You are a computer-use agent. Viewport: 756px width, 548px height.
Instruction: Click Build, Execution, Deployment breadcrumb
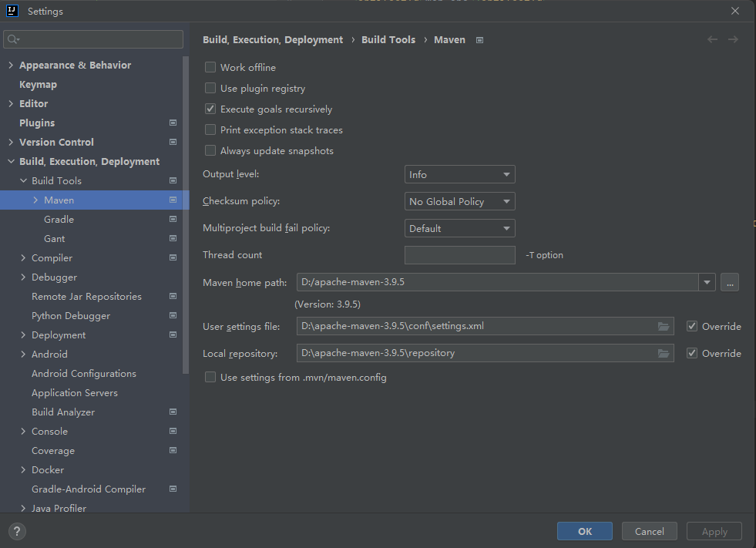pos(273,39)
